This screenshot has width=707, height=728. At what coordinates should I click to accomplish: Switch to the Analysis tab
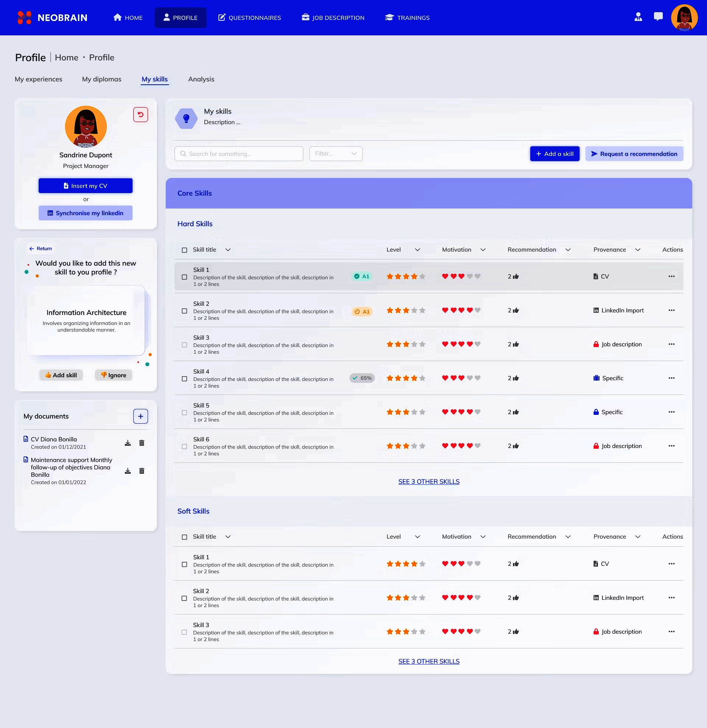[201, 79]
